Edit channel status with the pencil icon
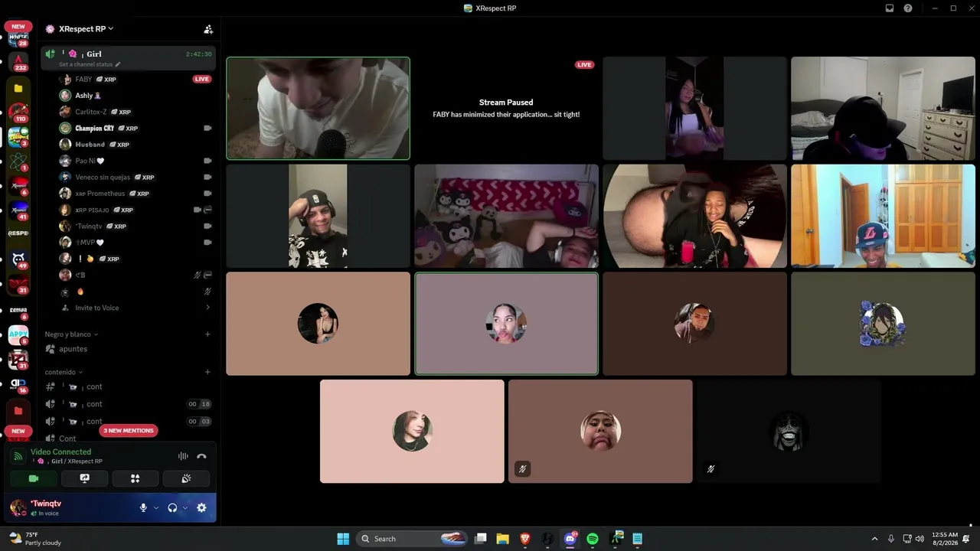The width and height of the screenshot is (980, 551). click(118, 64)
